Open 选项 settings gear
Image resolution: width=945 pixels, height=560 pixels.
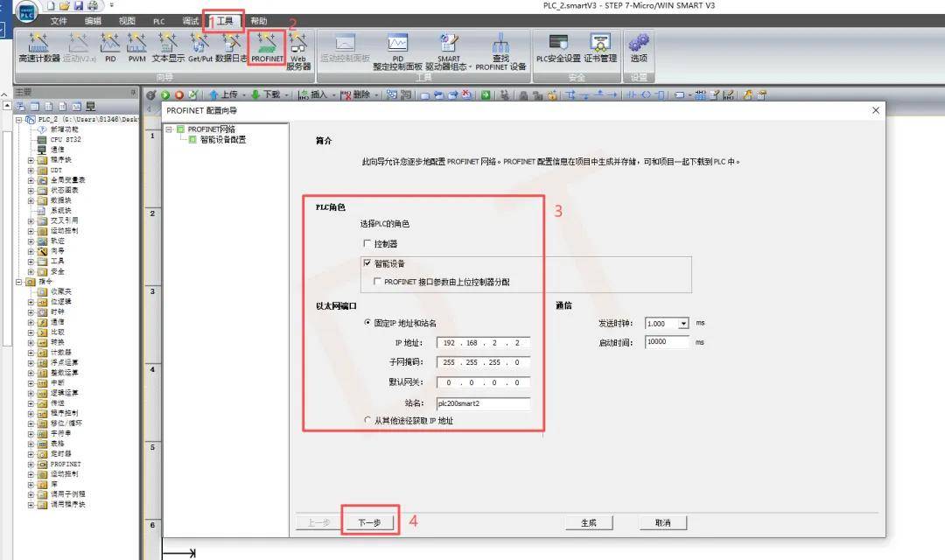(639, 47)
